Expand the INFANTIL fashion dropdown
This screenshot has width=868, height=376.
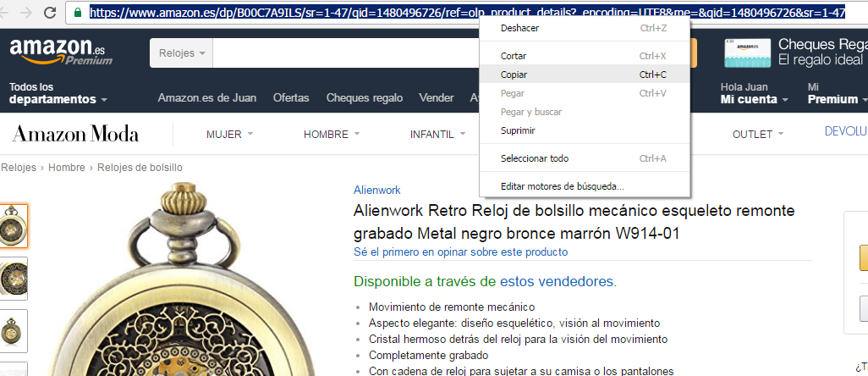pos(437,134)
